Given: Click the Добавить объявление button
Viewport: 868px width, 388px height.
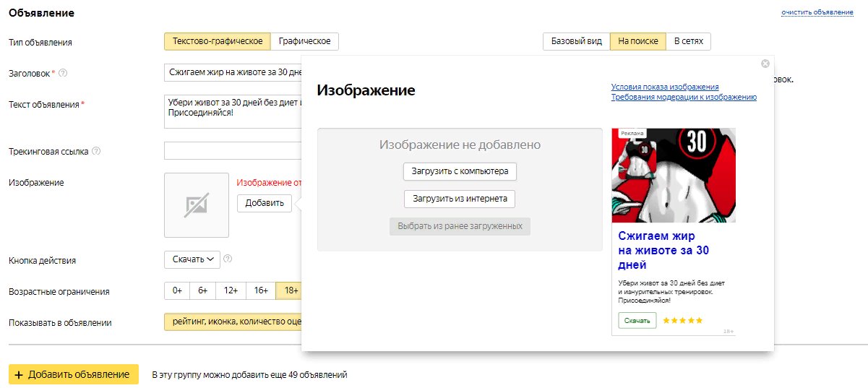Looking at the screenshot, I should pos(73,374).
